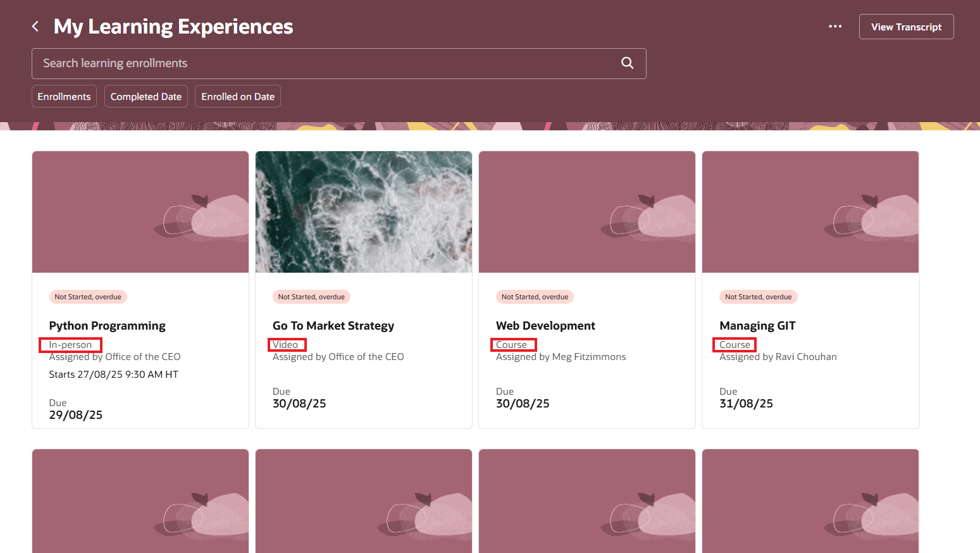The width and height of the screenshot is (980, 553).
Task: Open the Managing GIT course
Action: tap(757, 325)
